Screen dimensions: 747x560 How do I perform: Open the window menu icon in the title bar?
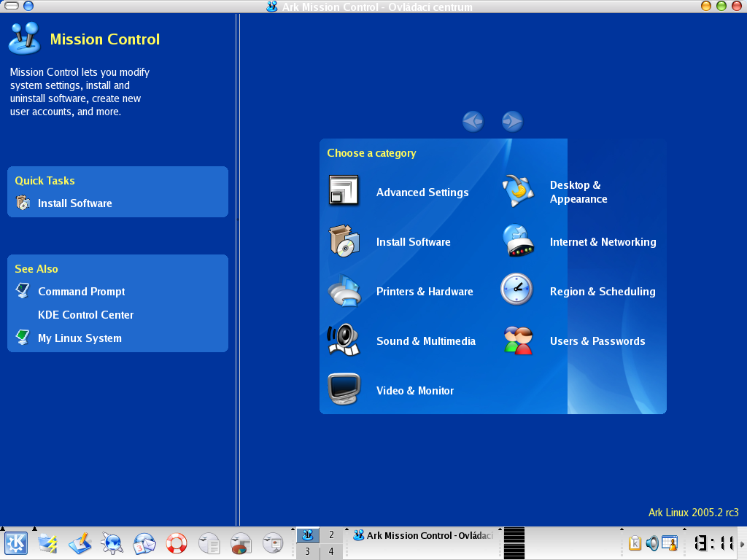(12, 6)
